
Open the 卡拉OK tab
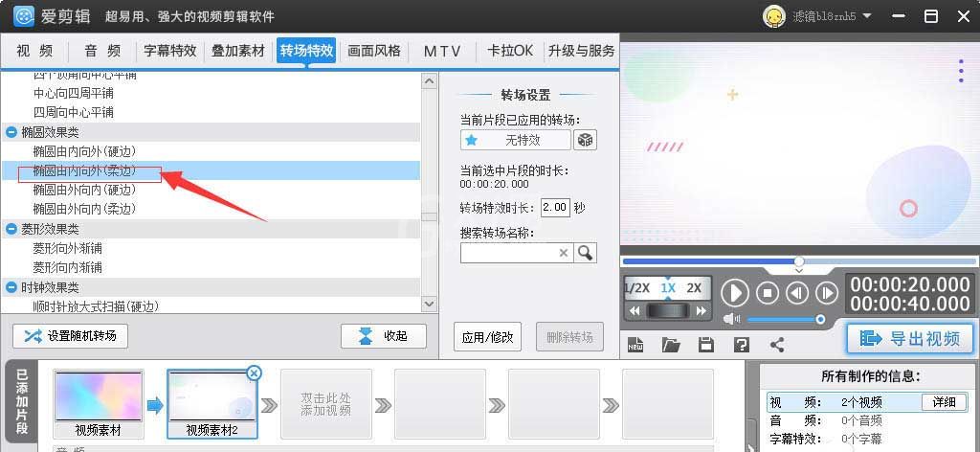point(510,51)
